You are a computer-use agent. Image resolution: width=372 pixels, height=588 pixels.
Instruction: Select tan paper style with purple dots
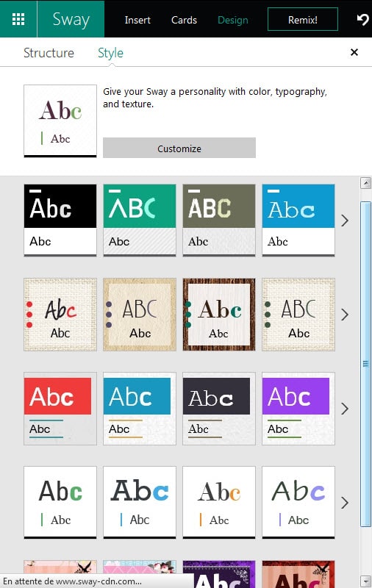point(140,315)
